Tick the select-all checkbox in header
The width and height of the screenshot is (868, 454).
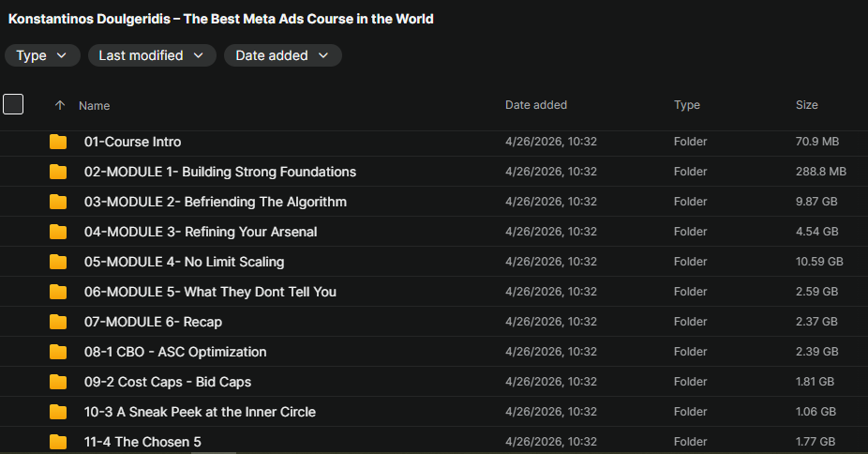[13, 104]
